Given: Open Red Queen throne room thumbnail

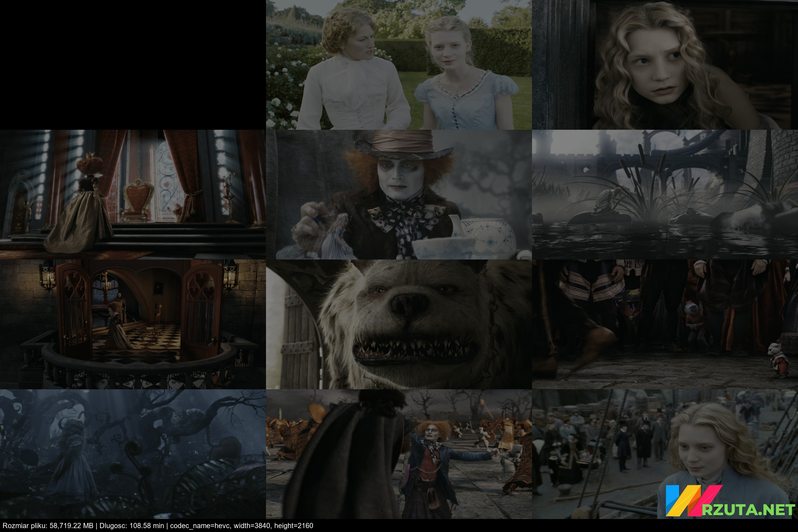Looking at the screenshot, I should [x=132, y=194].
